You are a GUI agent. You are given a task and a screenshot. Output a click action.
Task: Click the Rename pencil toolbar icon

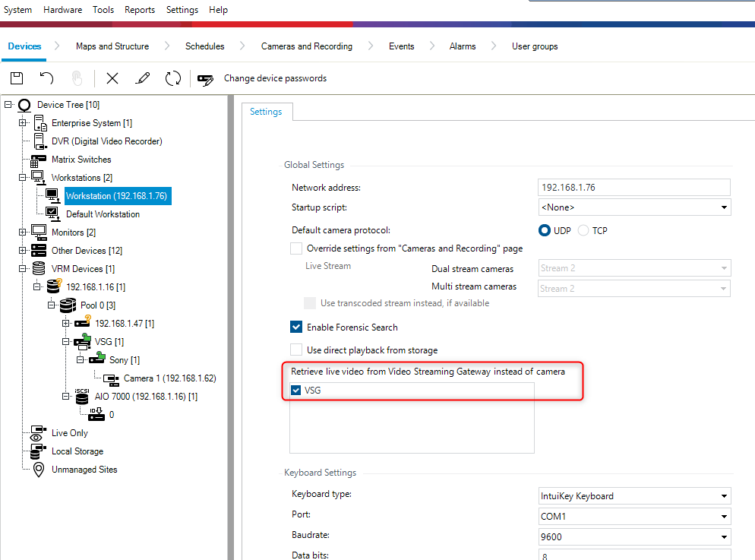point(142,78)
